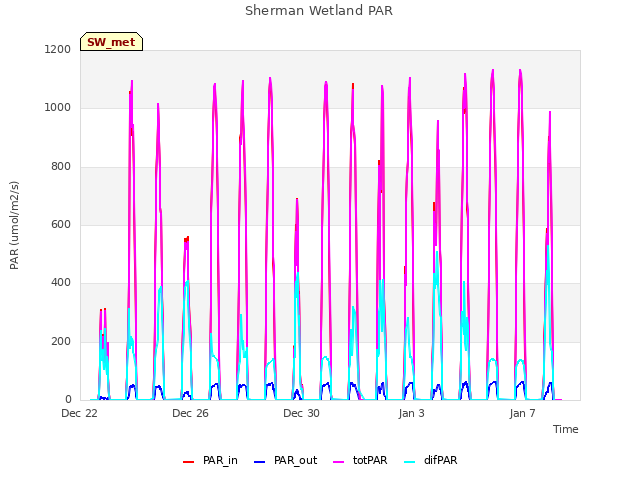Screen dimensions: 640x480
Task: Toggle the totPAR legend entry
Action: pos(360,460)
